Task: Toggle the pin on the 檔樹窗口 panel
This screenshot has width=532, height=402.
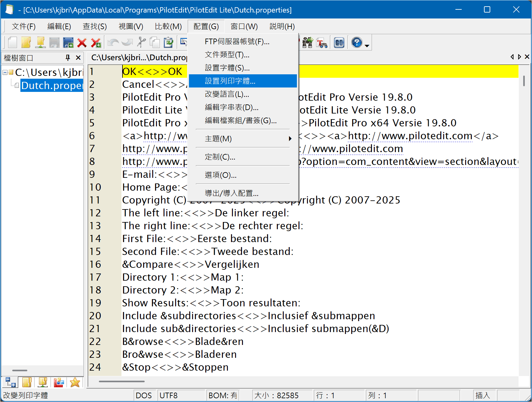Action: tap(67, 58)
